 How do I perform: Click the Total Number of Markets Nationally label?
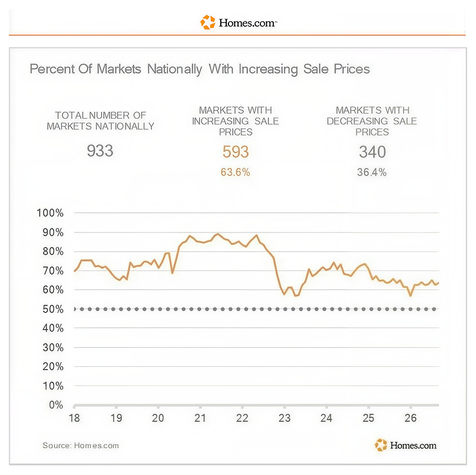click(100, 121)
